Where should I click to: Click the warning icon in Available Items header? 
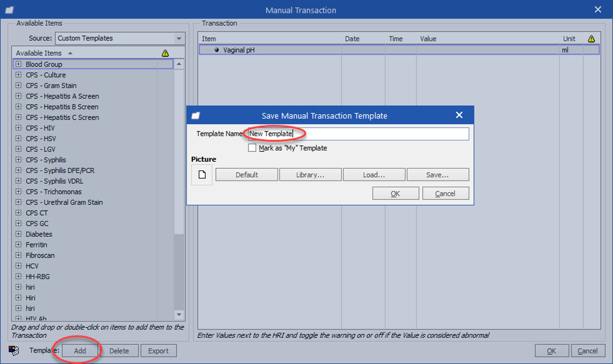pyautogui.click(x=165, y=53)
